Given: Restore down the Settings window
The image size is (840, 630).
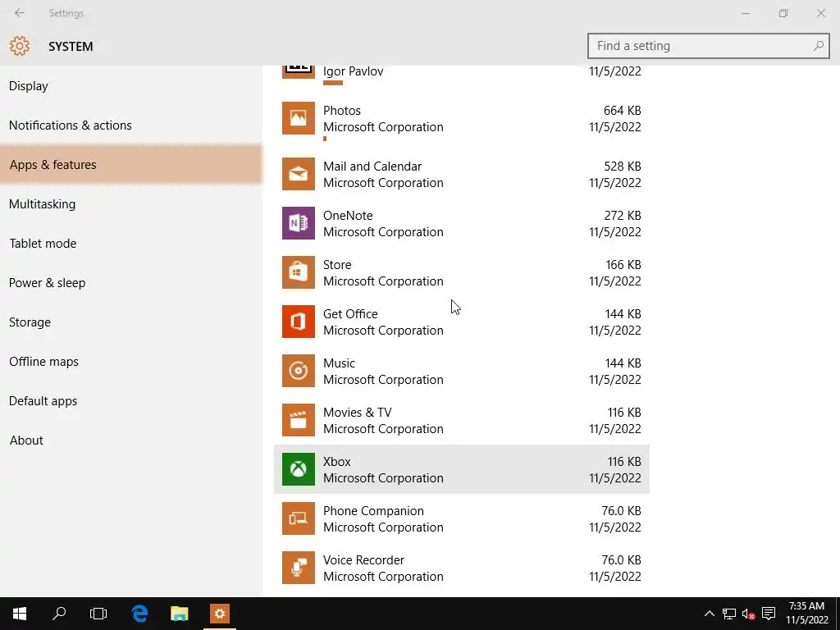Looking at the screenshot, I should pos(783,13).
